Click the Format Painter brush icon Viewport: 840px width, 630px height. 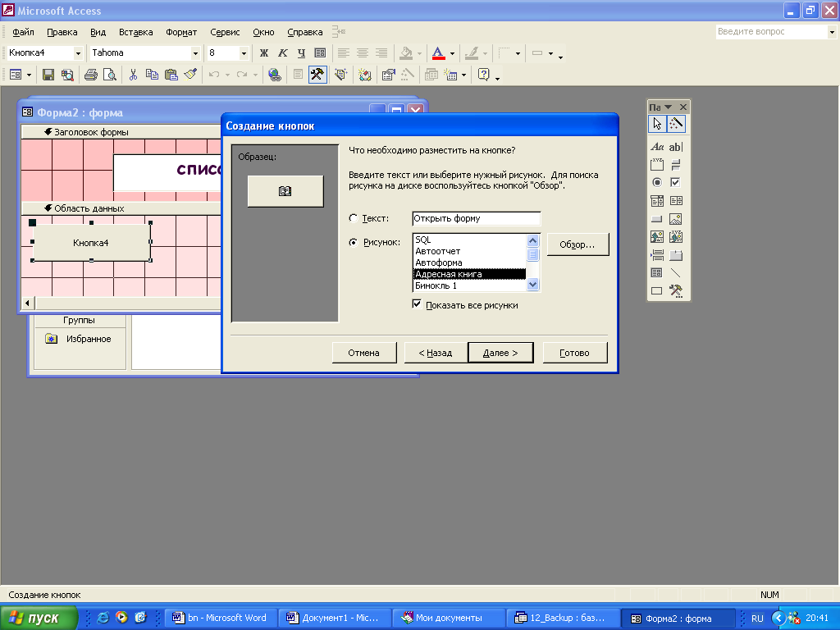tap(190, 75)
